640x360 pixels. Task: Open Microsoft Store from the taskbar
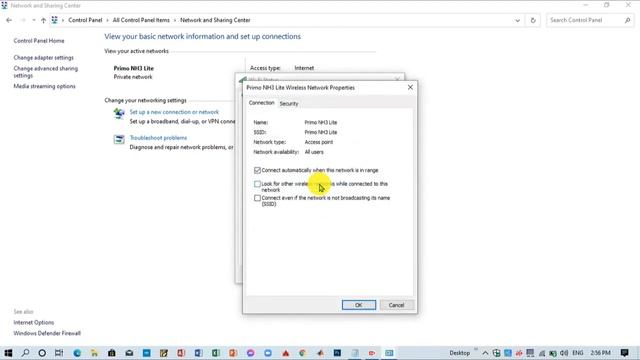[112, 353]
